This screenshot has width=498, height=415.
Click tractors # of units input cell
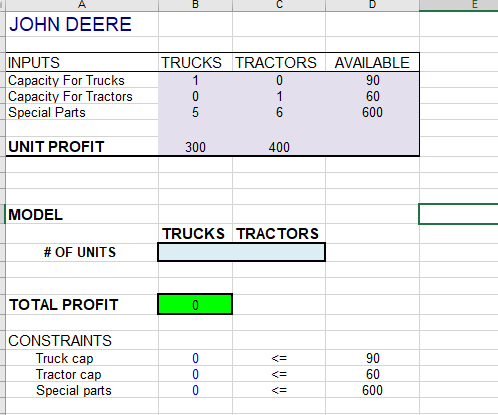pos(279,252)
